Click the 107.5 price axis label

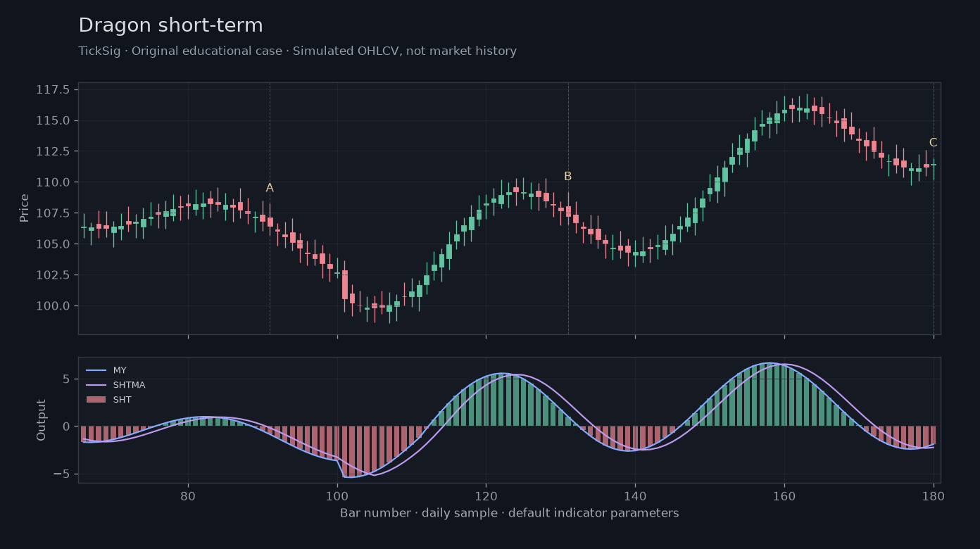coord(53,213)
